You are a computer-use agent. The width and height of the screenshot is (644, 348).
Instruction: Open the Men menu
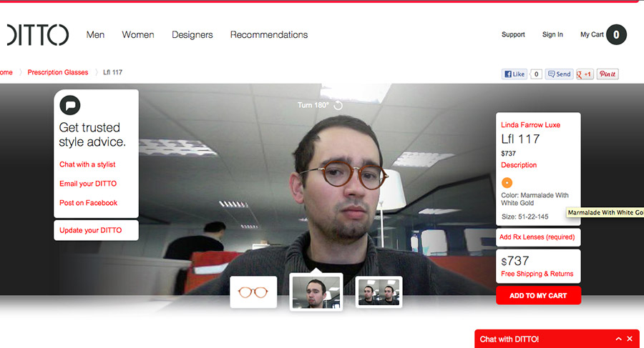pyautogui.click(x=95, y=35)
